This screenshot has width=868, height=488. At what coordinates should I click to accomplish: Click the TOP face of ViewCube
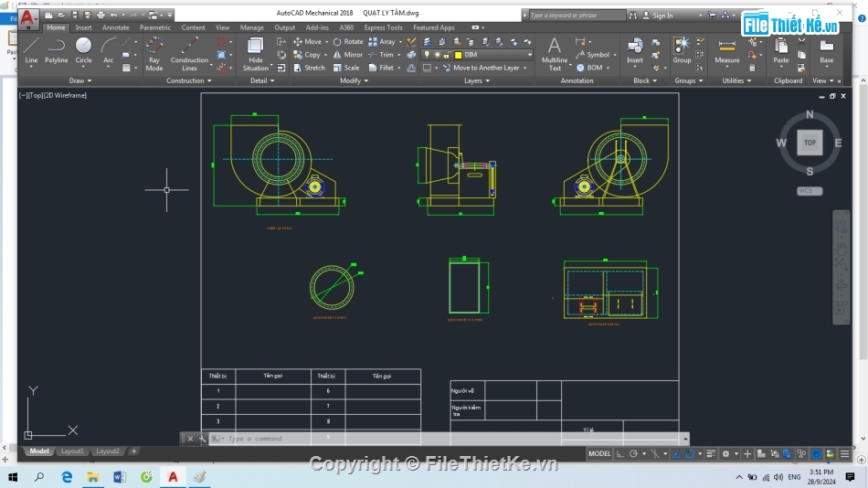click(810, 143)
